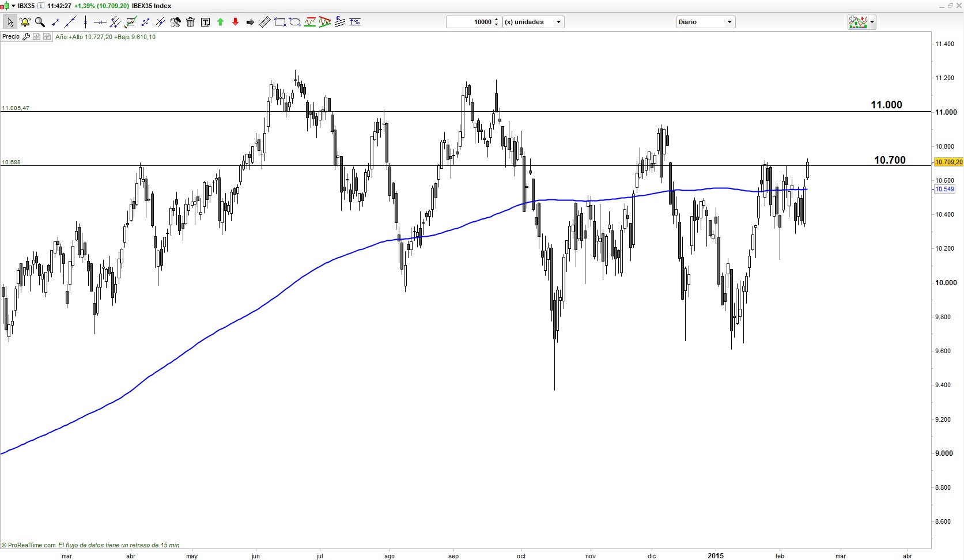
Task: Decrease the units value with down stepper
Action: [x=497, y=25]
